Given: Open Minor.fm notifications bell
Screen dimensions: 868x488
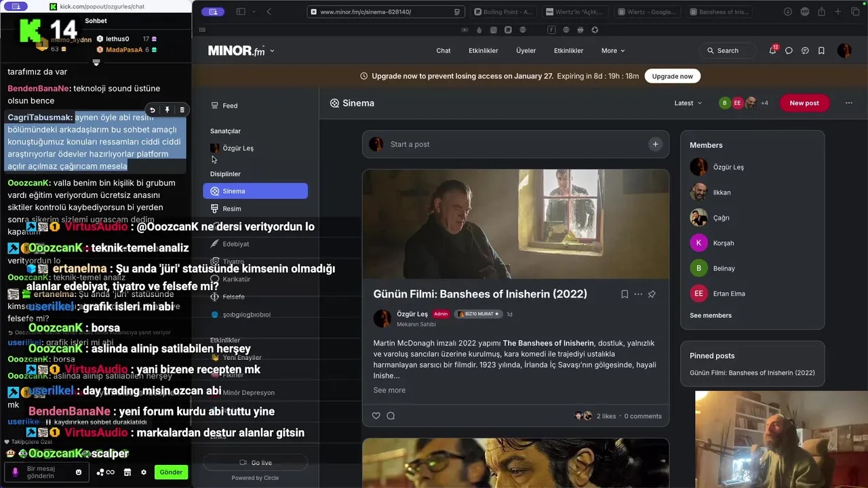Looking at the screenshot, I should point(773,50).
